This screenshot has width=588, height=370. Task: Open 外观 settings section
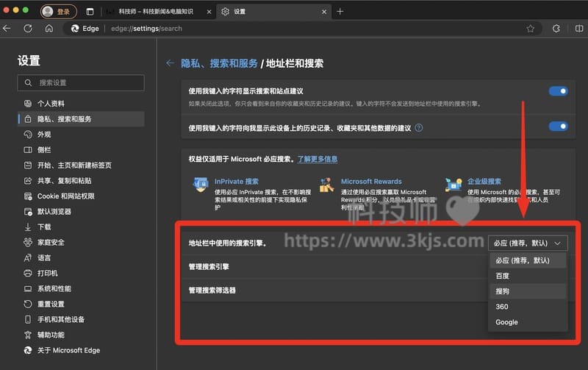click(81, 135)
